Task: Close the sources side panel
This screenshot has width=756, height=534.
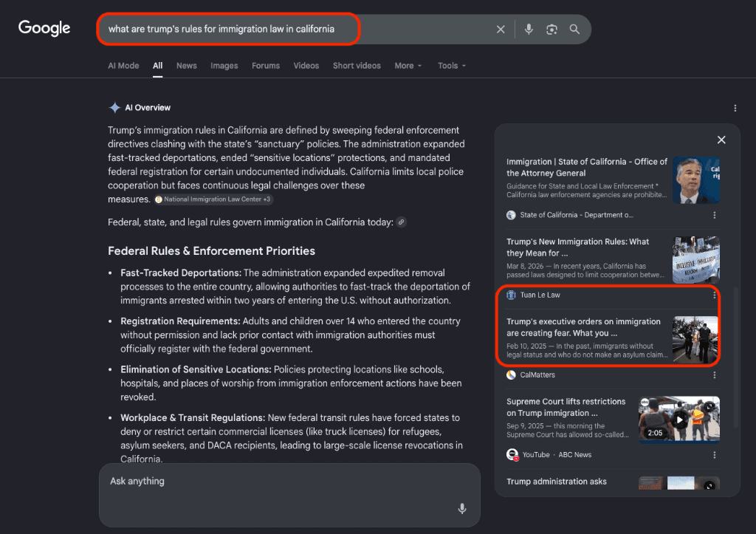Action: click(721, 140)
